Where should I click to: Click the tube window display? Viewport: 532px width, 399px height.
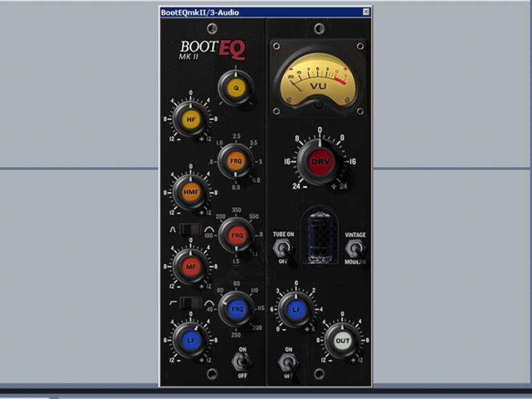(320, 236)
